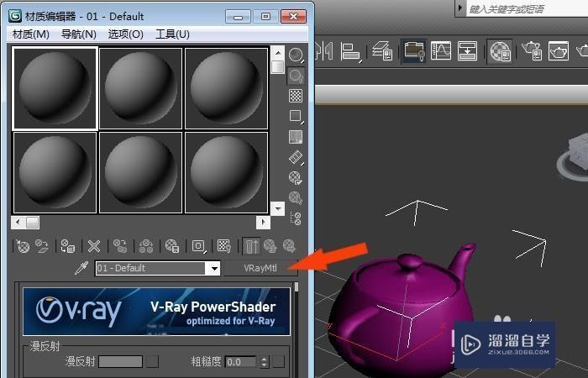Open the Schematic View
This screenshot has width=588, height=378.
click(x=467, y=50)
